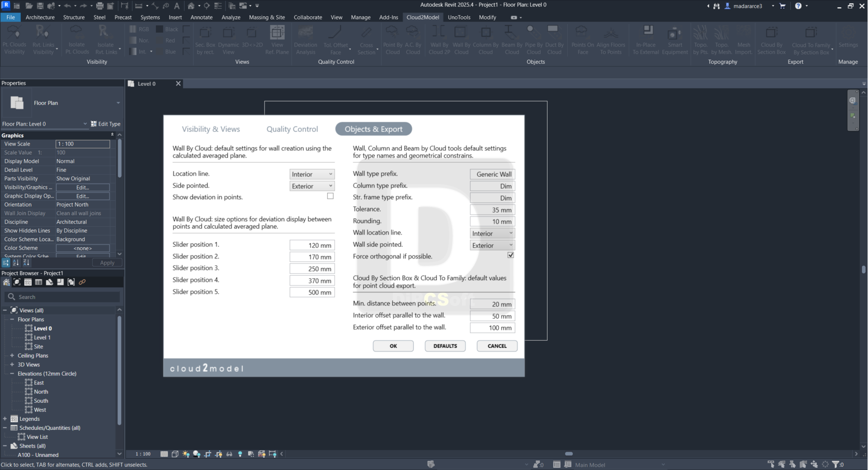Click the schedules table icon in Project Browser toolbar
Image resolution: width=868 pixels, height=470 pixels.
(x=38, y=282)
